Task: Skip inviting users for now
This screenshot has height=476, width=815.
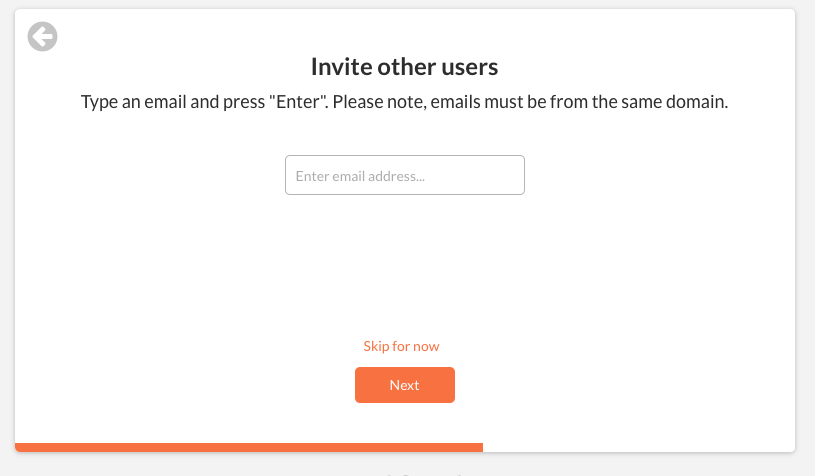Action: 401,346
